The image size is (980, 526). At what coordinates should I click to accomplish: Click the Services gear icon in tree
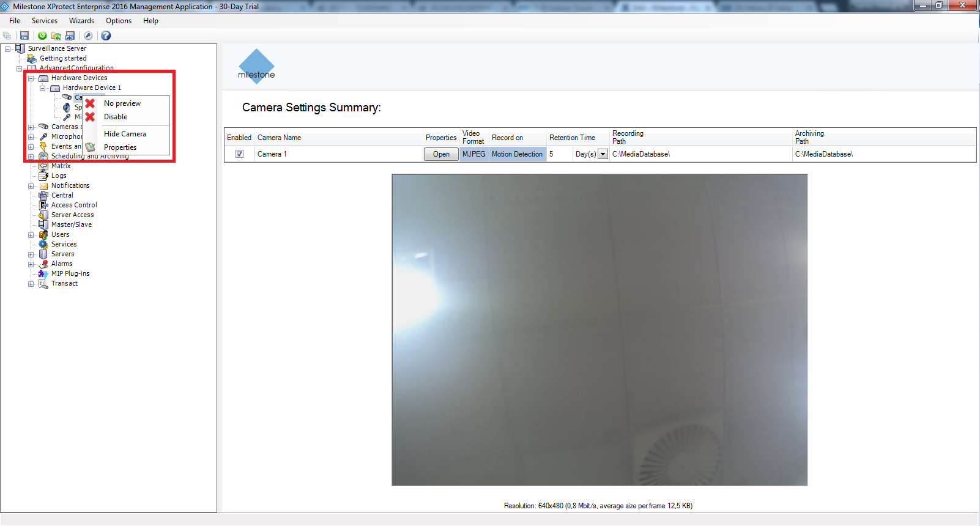coord(43,244)
